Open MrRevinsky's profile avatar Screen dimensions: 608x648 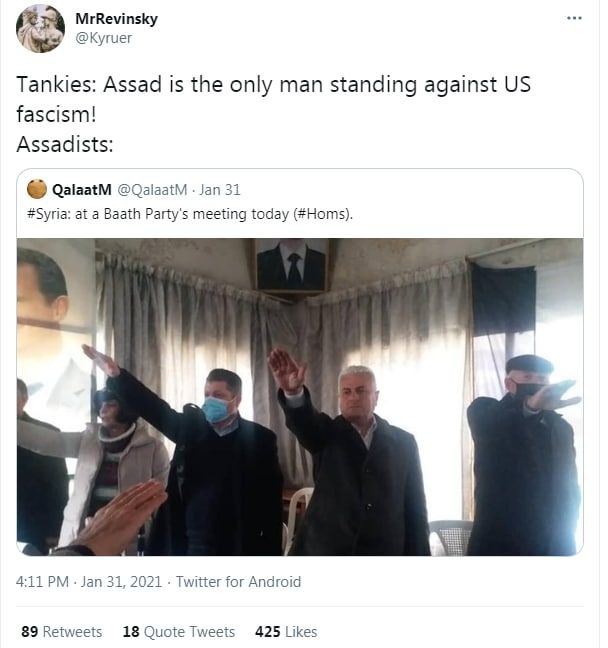41,29
